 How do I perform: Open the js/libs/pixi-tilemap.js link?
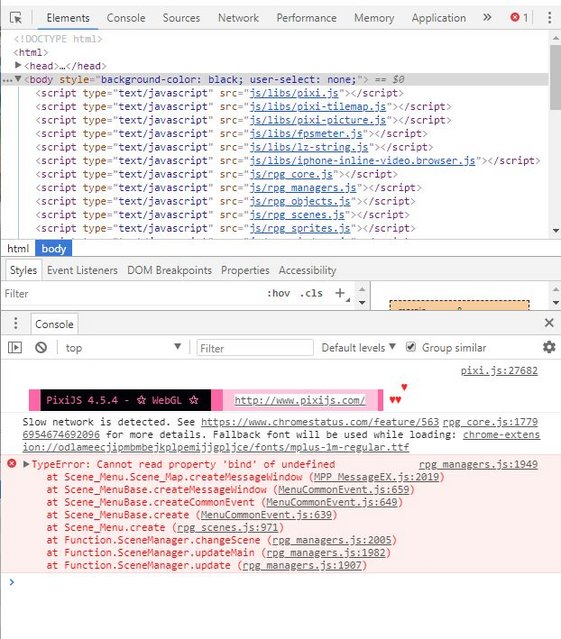pyautogui.click(x=318, y=107)
